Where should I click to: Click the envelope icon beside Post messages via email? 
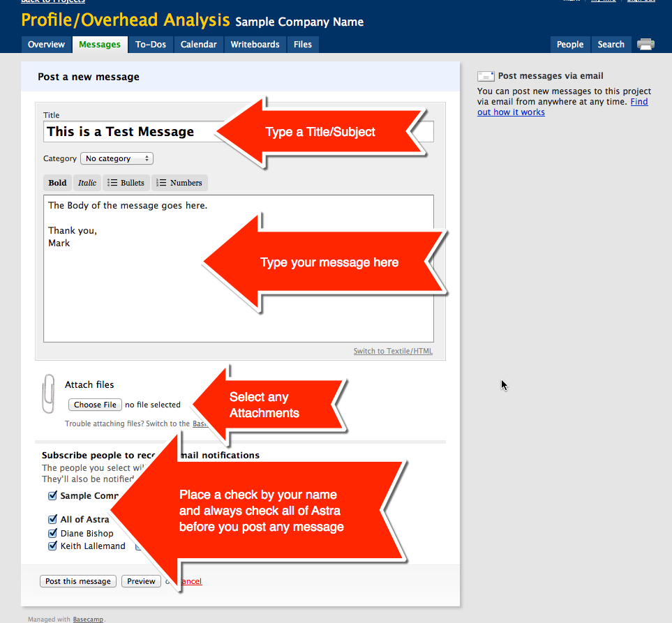[x=486, y=76]
